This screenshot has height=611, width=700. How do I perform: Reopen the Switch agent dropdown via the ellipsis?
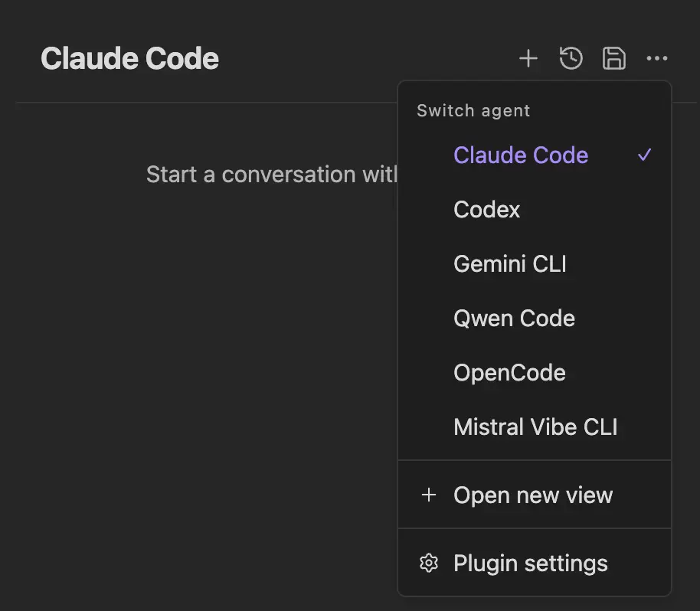(656, 58)
